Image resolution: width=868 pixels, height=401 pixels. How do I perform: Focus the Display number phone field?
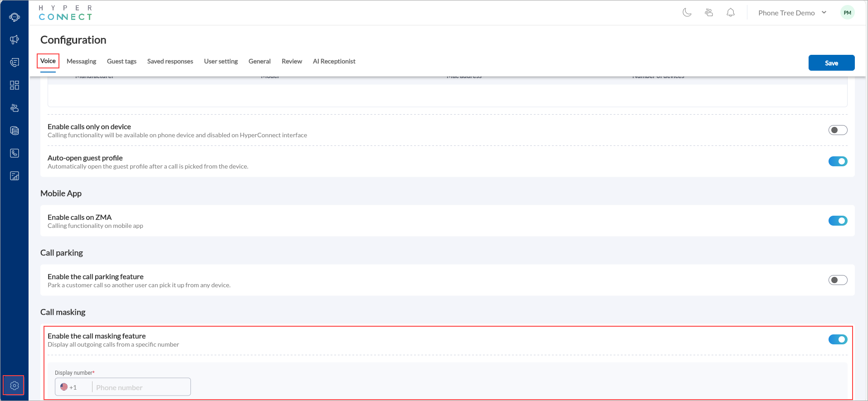[x=141, y=387]
